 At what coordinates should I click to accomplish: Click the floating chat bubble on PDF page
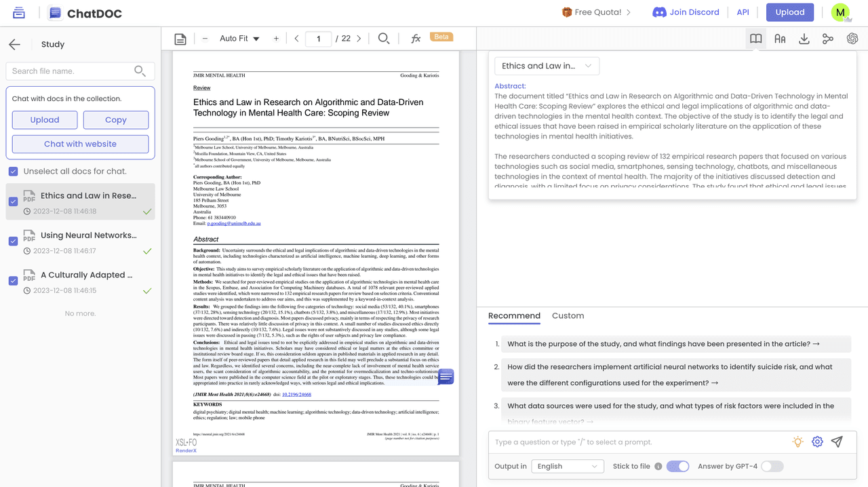pos(446,377)
